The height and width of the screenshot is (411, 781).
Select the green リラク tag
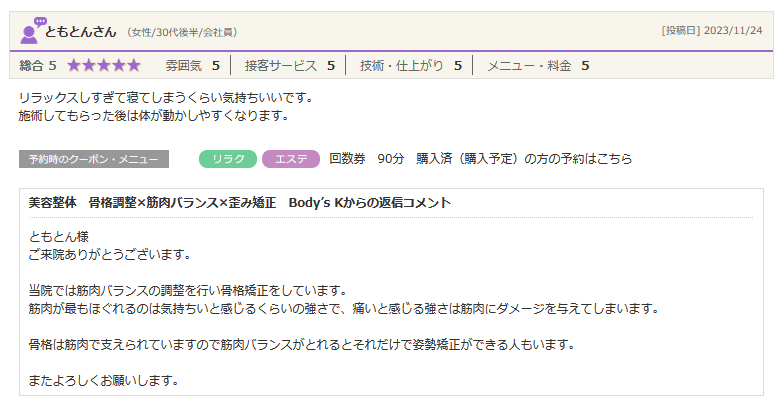pyautogui.click(x=228, y=159)
